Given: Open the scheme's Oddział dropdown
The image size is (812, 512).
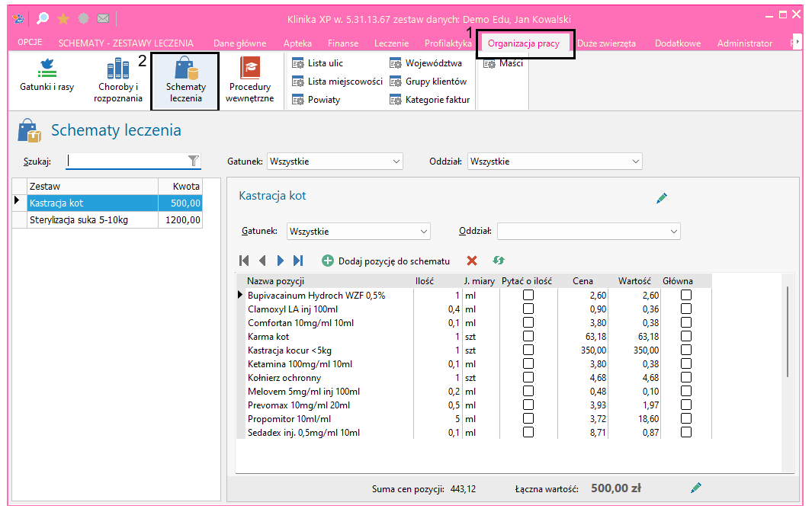Looking at the screenshot, I should point(589,231).
